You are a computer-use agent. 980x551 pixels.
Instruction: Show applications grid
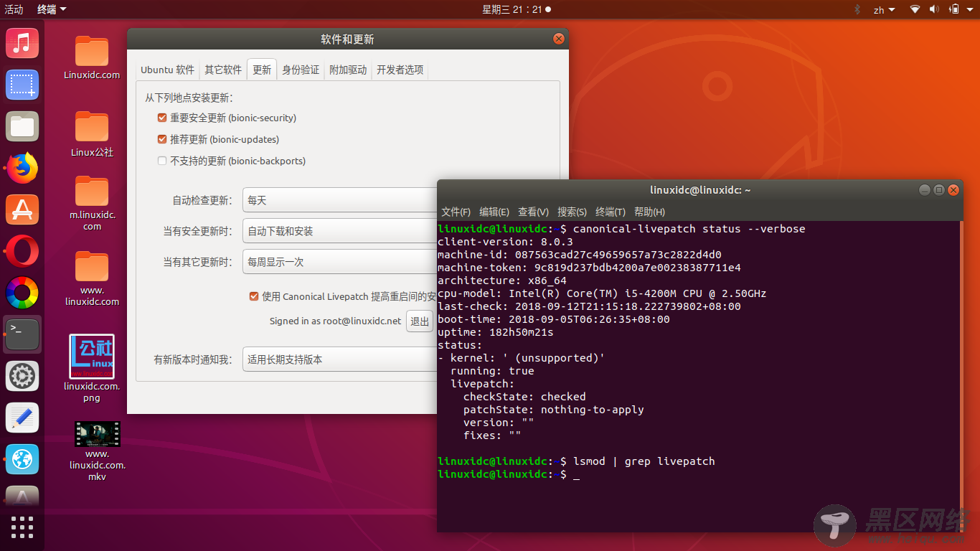click(22, 527)
